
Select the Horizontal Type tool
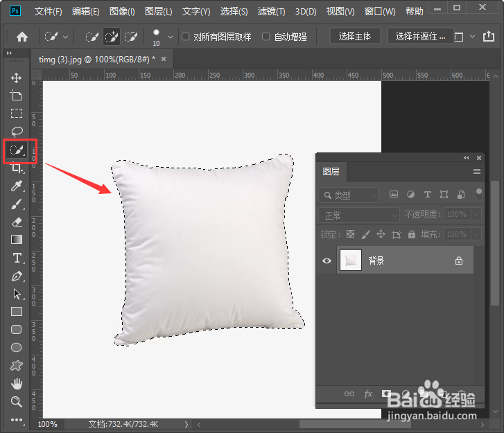[17, 258]
